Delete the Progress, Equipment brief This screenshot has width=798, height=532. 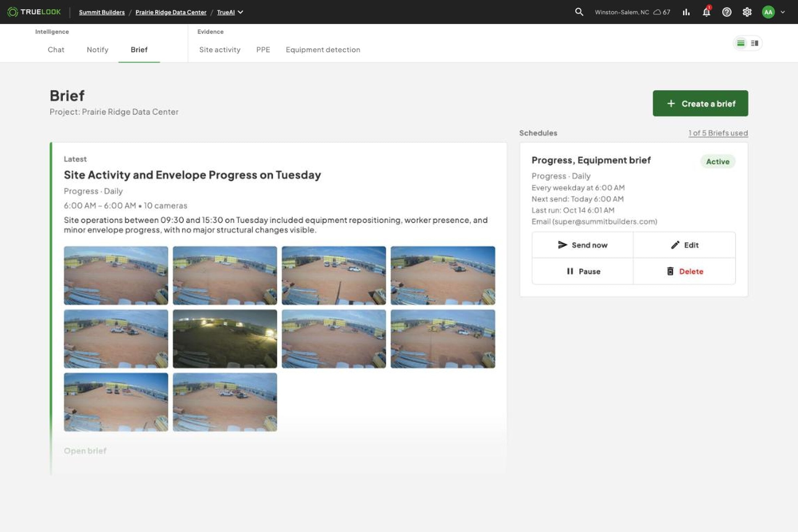pos(684,271)
